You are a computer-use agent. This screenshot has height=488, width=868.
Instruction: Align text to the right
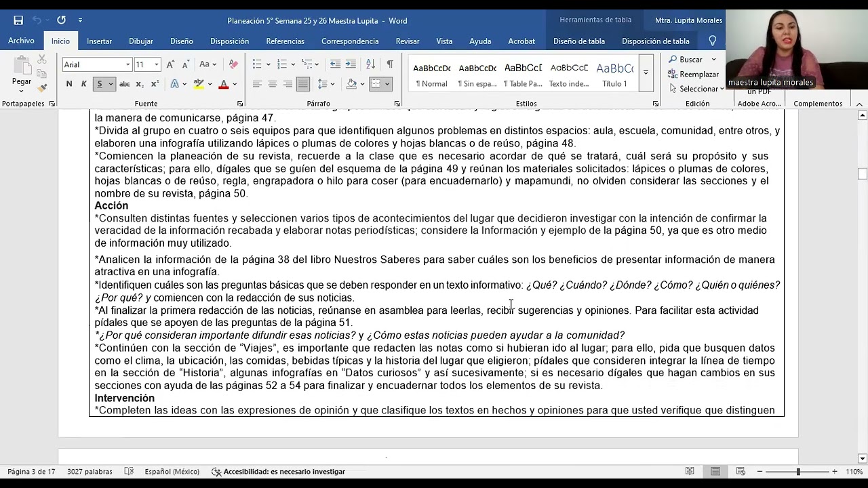(x=288, y=84)
